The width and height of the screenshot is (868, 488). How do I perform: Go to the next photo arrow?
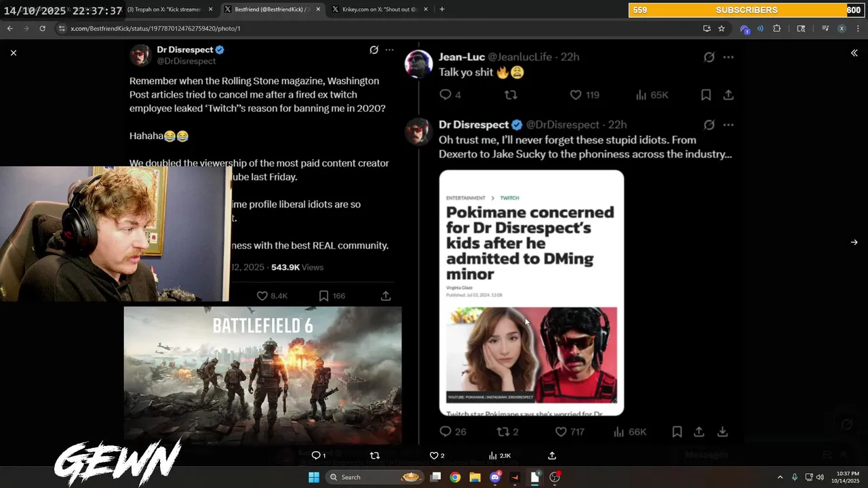[854, 242]
